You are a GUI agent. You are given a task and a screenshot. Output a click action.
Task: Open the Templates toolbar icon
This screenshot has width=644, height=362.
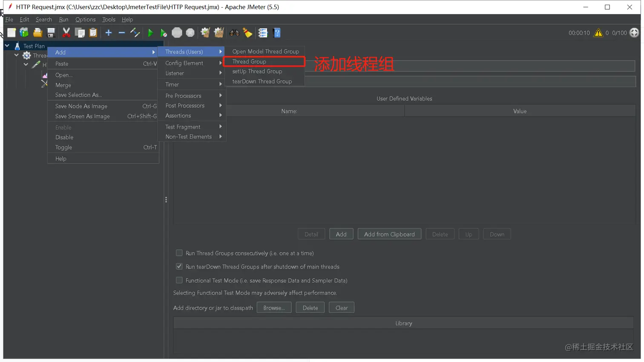[x=24, y=33]
